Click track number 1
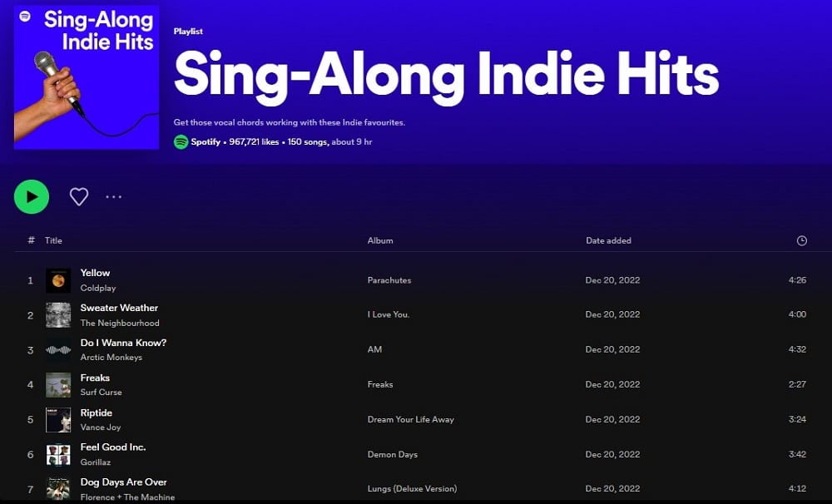Image resolution: width=832 pixels, height=504 pixels. point(30,280)
